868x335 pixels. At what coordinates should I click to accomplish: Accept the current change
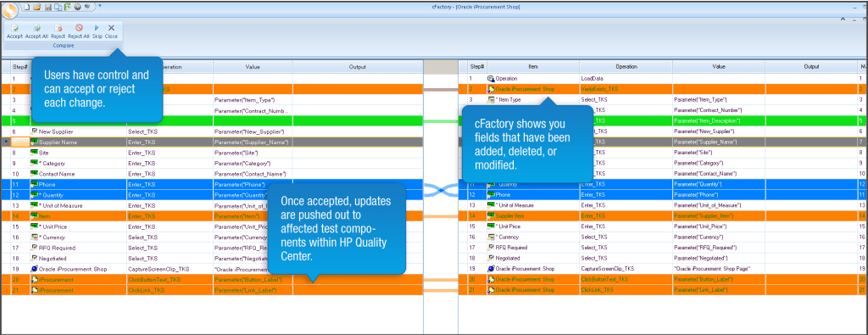(15, 31)
